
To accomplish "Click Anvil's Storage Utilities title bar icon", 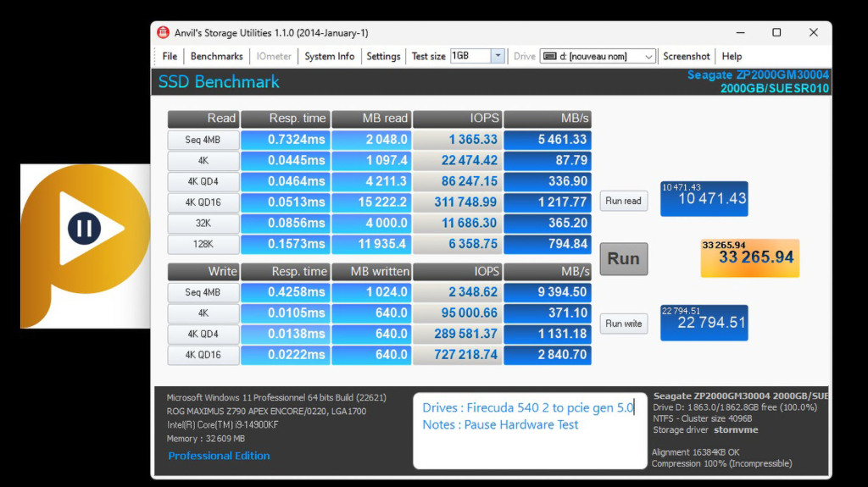I will [x=163, y=33].
